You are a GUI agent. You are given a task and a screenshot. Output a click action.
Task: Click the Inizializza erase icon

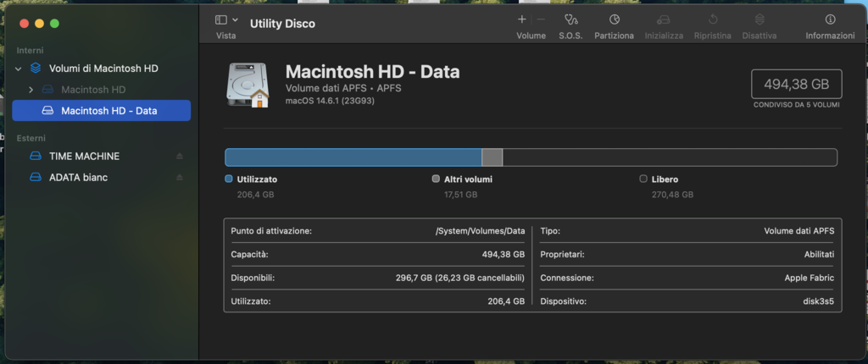[663, 20]
